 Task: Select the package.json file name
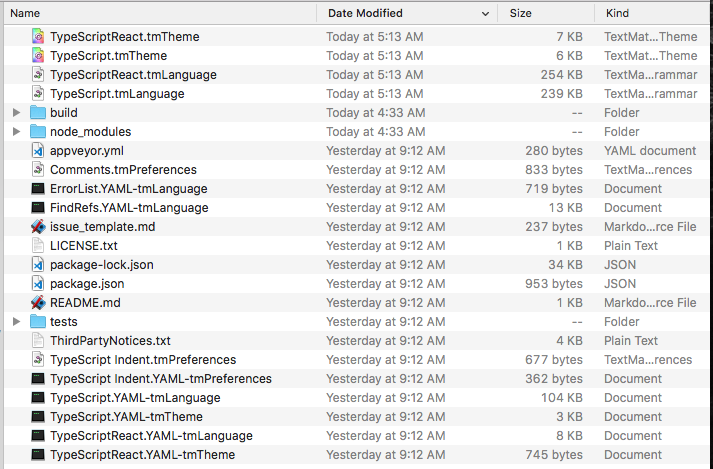[x=87, y=284]
